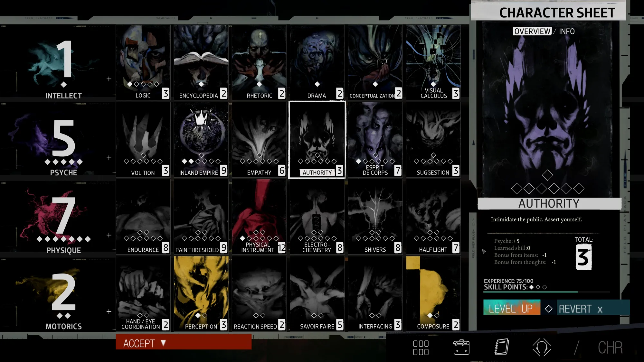
Task: Click the plus beside Intellect attribute
Action: pos(109,79)
